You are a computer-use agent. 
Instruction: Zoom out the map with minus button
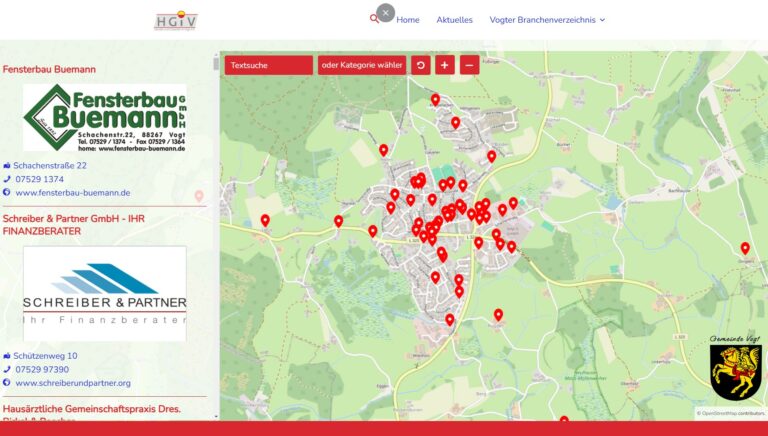click(x=469, y=65)
